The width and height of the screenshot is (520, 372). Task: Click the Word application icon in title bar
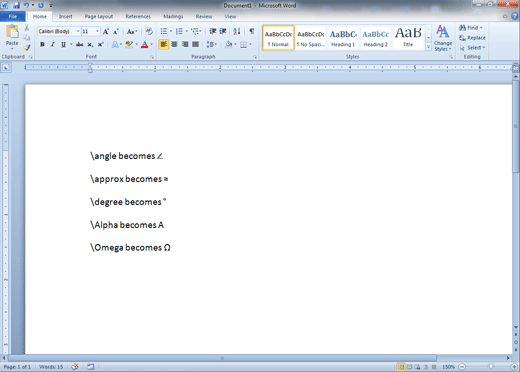pos(5,5)
